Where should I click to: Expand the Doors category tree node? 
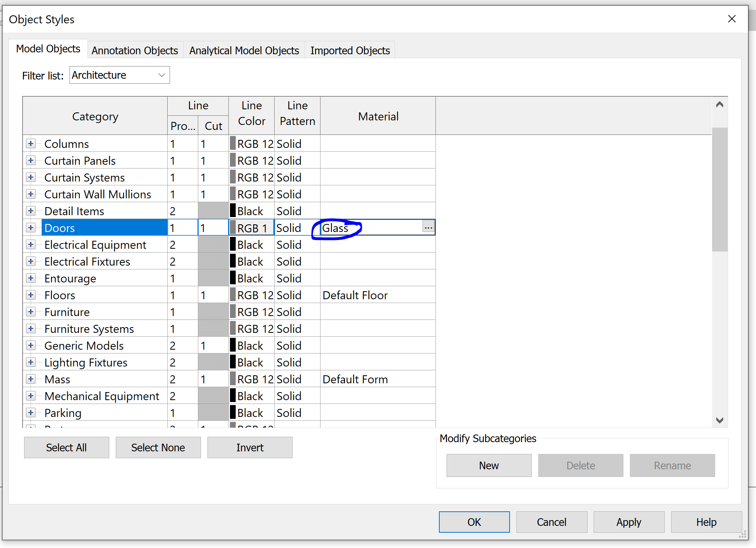click(31, 228)
